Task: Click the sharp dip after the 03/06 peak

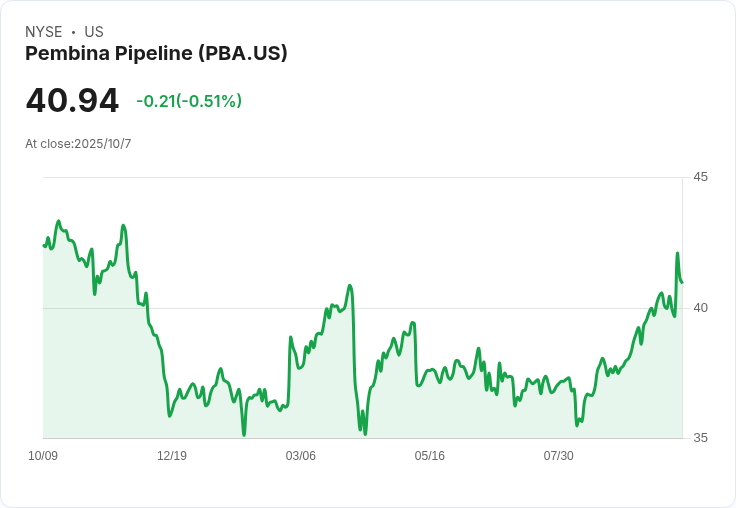Action: click(364, 432)
